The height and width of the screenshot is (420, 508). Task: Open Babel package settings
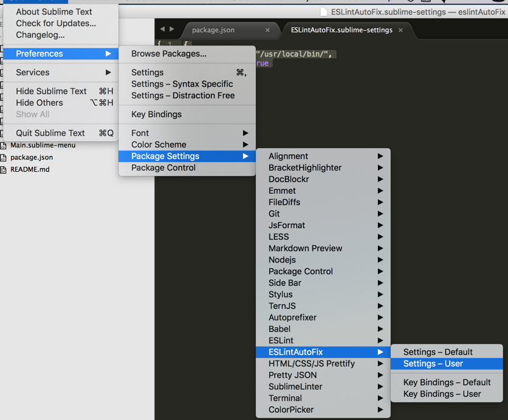(x=323, y=329)
